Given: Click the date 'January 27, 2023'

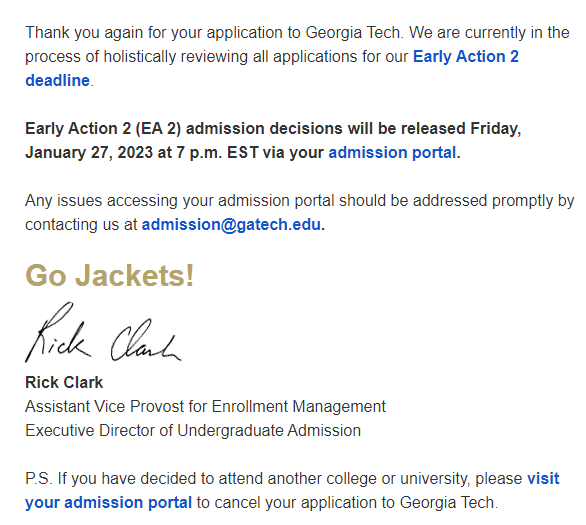Looking at the screenshot, I should click(89, 153).
